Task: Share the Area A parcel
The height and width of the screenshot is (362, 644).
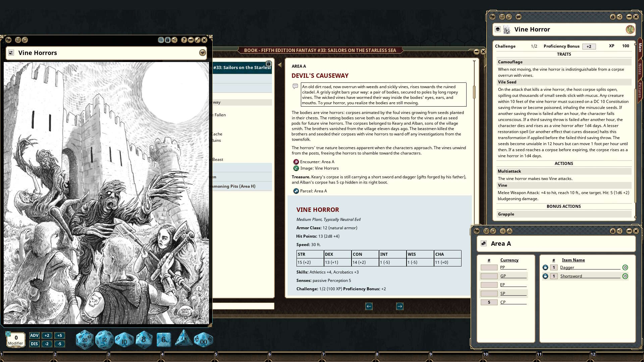Action: [x=620, y=231]
